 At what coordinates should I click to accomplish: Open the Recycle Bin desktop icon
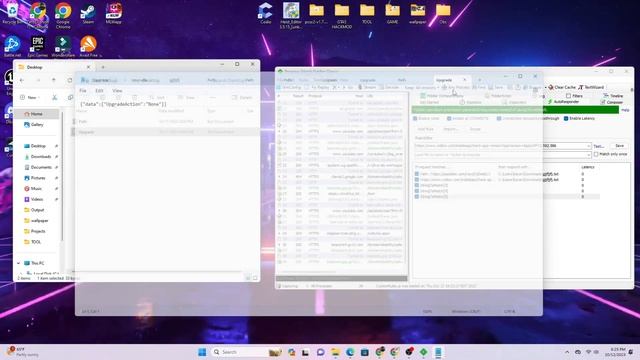(x=11, y=13)
